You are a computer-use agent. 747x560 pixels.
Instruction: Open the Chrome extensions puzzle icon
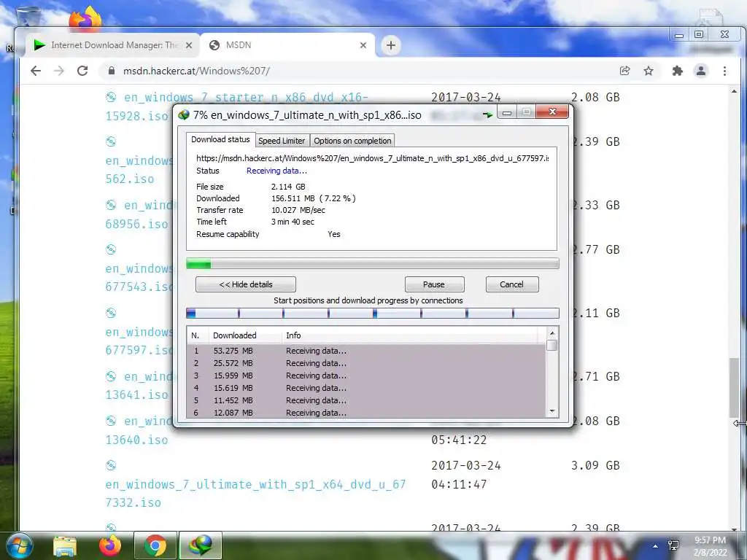(677, 71)
